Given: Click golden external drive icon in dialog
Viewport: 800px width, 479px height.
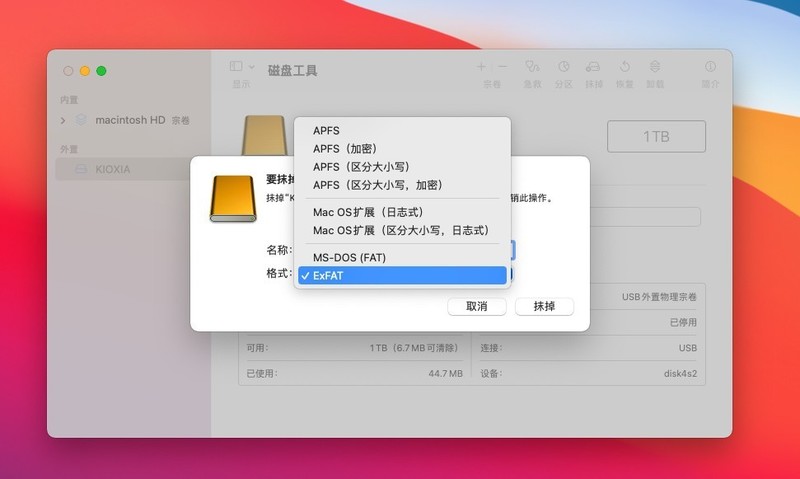Looking at the screenshot, I should pyautogui.click(x=233, y=199).
